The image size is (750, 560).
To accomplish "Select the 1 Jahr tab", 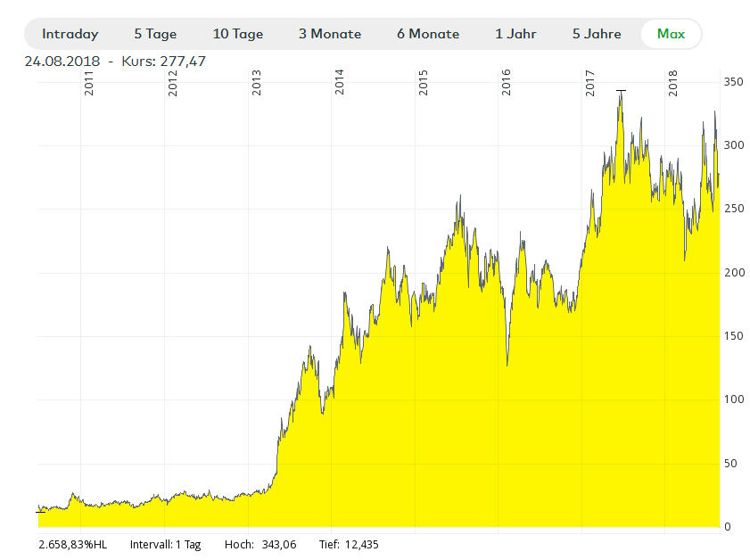I will 515,34.
